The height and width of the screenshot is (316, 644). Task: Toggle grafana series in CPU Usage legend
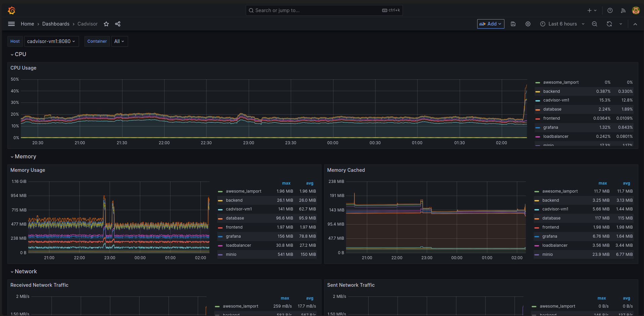pyautogui.click(x=551, y=127)
